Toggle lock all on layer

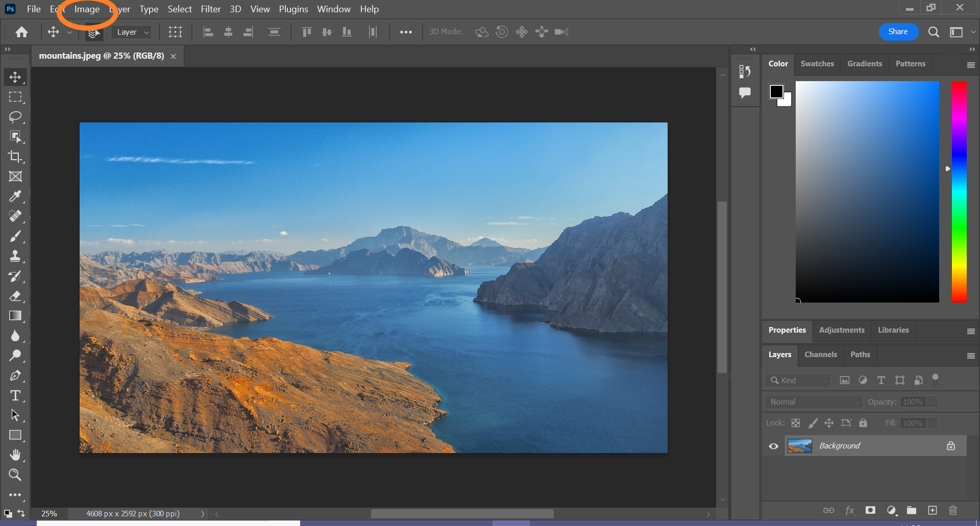click(863, 423)
